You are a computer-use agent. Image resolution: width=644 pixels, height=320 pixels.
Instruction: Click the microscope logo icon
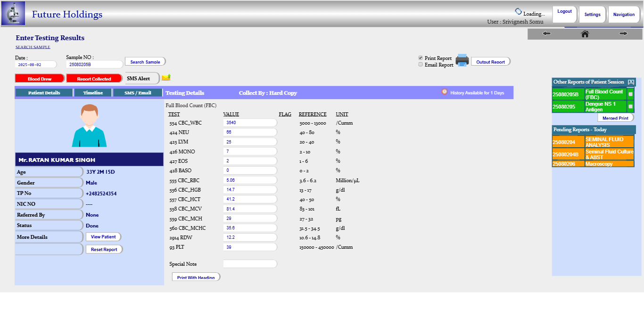[x=13, y=14]
